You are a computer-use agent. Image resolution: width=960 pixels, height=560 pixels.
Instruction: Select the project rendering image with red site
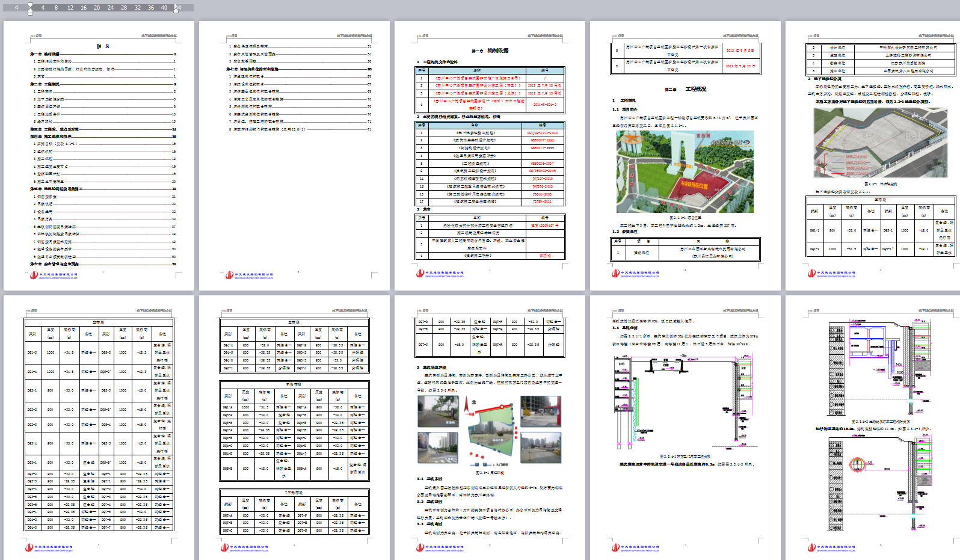(x=685, y=171)
